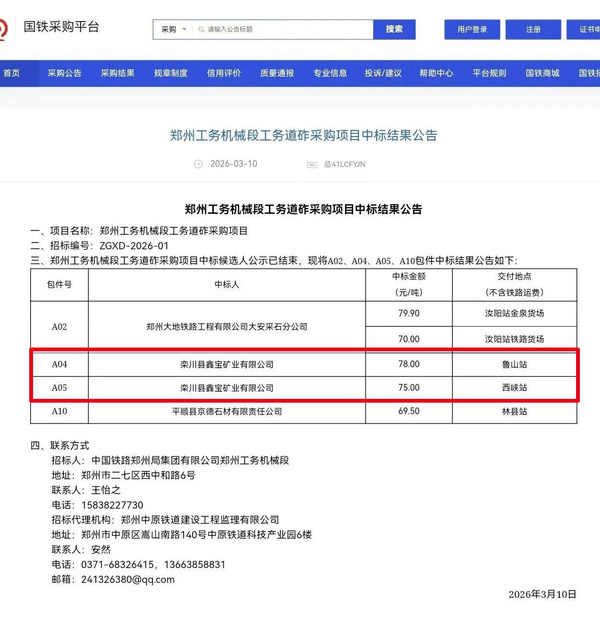Select 平台规则 in the navigation bar
Viewport: 600px width, 627px height.
point(489,73)
